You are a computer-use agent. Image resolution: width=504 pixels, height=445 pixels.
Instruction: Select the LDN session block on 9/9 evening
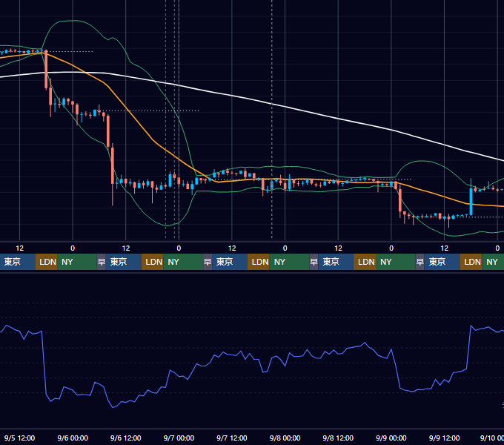tap(471, 262)
